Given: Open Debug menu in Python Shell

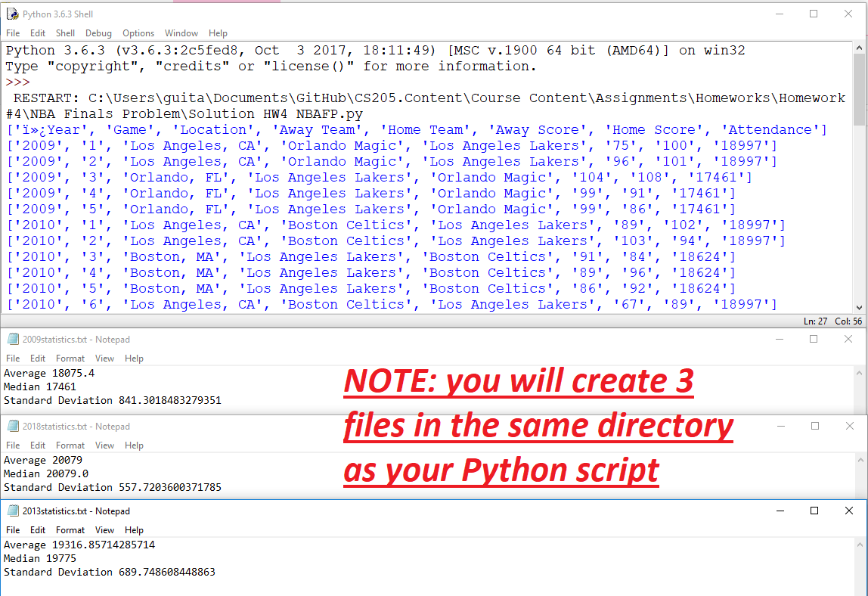Looking at the screenshot, I should click(98, 33).
